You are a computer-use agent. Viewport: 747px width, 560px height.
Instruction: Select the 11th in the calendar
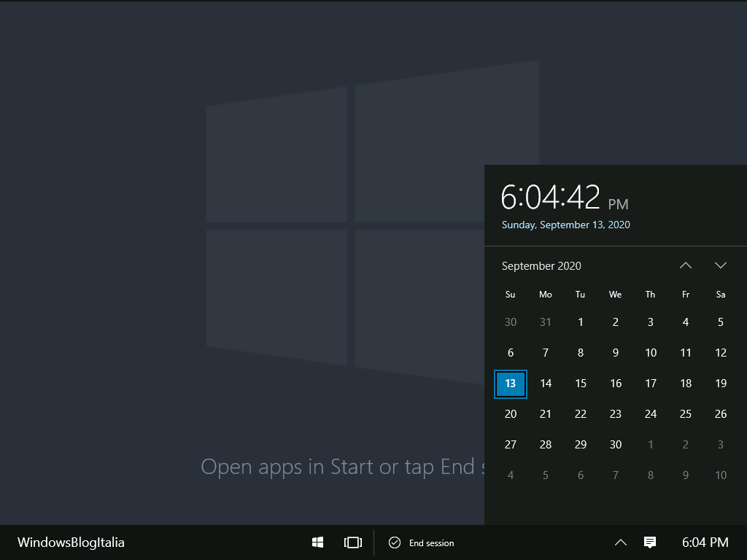pyautogui.click(x=686, y=353)
